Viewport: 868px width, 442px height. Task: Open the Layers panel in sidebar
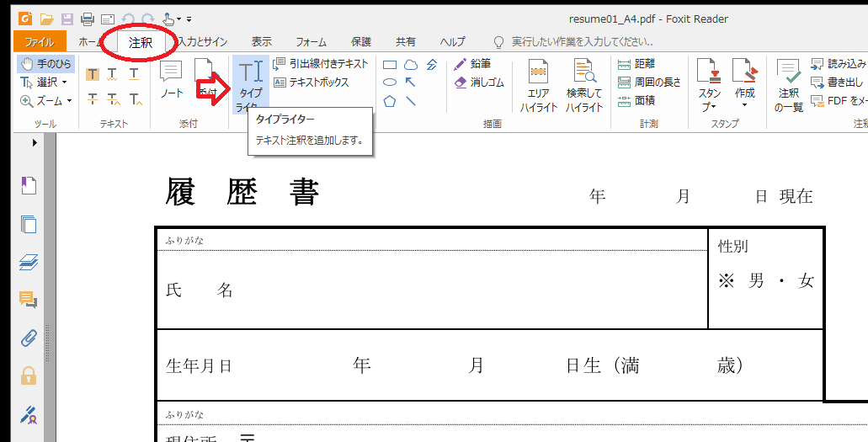[29, 262]
